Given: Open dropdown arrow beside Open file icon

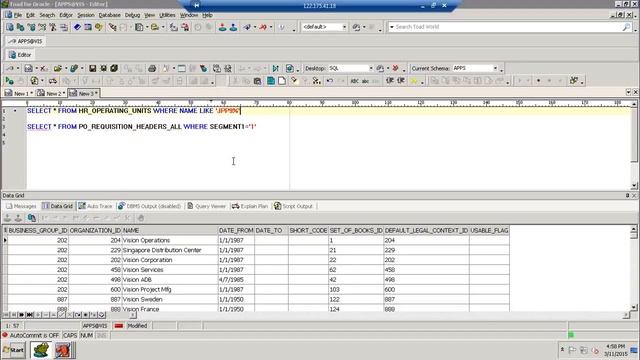Looking at the screenshot, I should pos(66,68).
